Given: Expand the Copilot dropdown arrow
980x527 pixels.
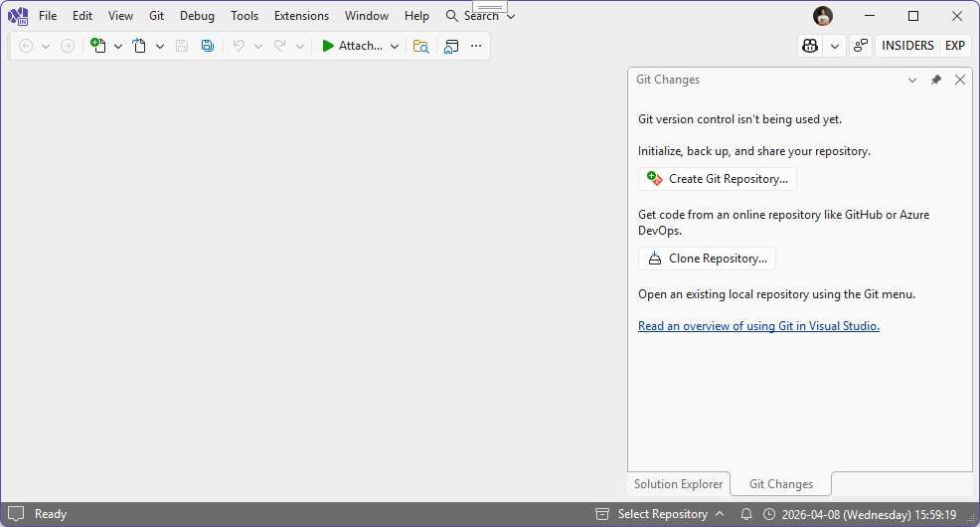Looking at the screenshot, I should point(834,46).
